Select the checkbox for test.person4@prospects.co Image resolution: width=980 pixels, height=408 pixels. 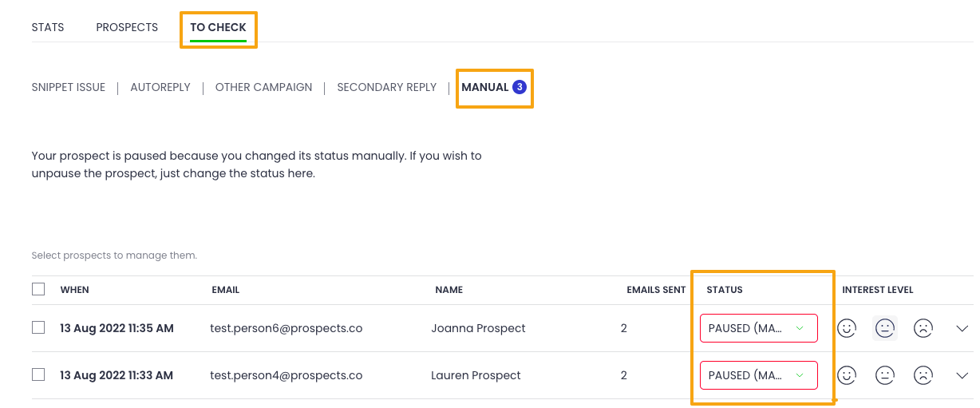38,374
